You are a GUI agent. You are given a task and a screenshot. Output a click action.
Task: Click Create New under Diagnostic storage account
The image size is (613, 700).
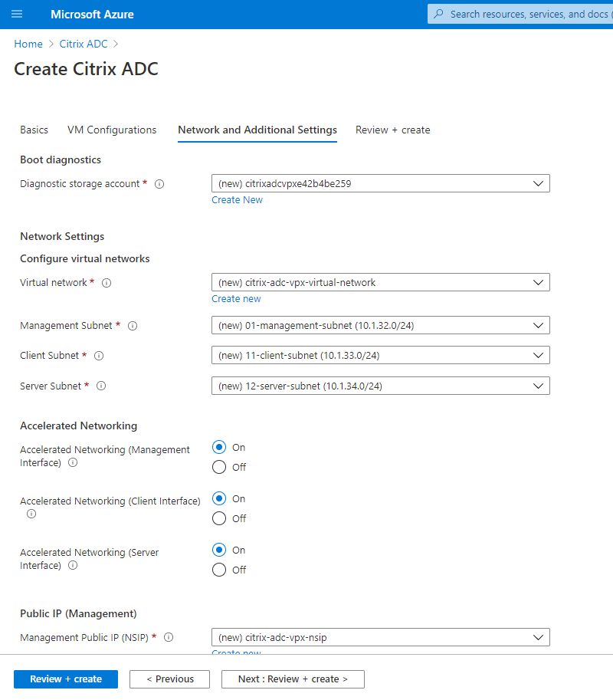point(237,200)
